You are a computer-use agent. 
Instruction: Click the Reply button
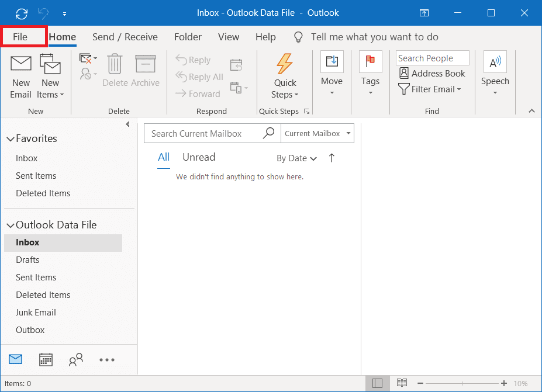pyautogui.click(x=193, y=60)
